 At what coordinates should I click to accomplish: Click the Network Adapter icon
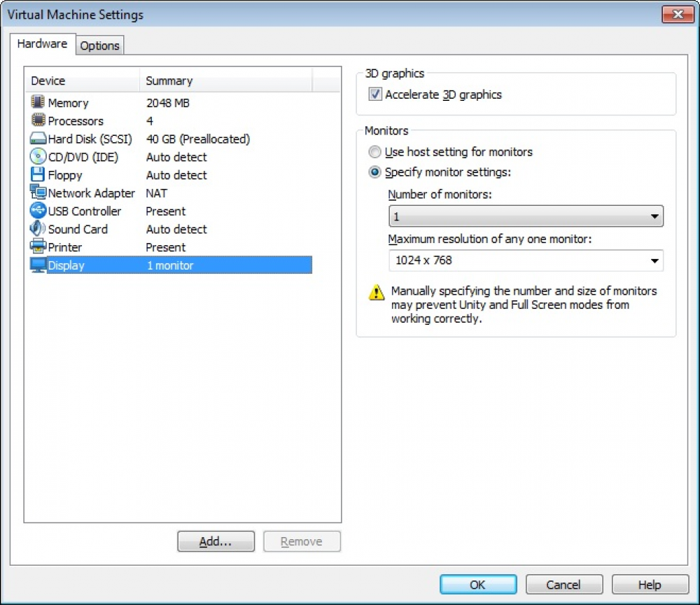[38, 193]
